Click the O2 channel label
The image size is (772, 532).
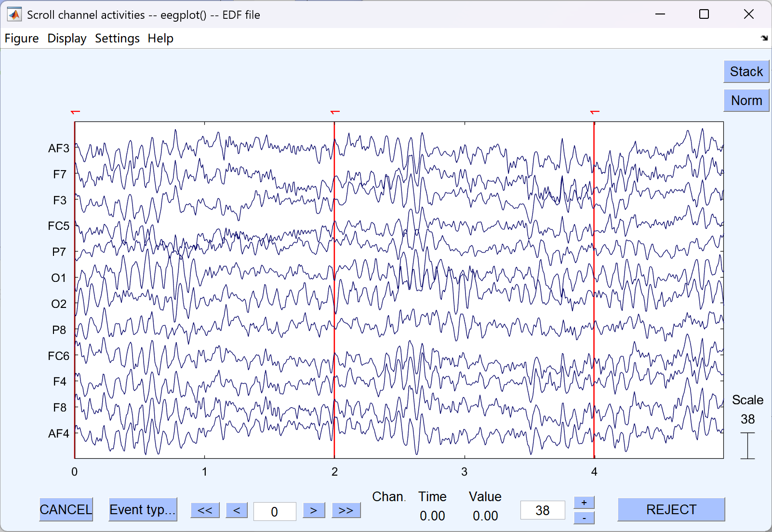tap(59, 304)
